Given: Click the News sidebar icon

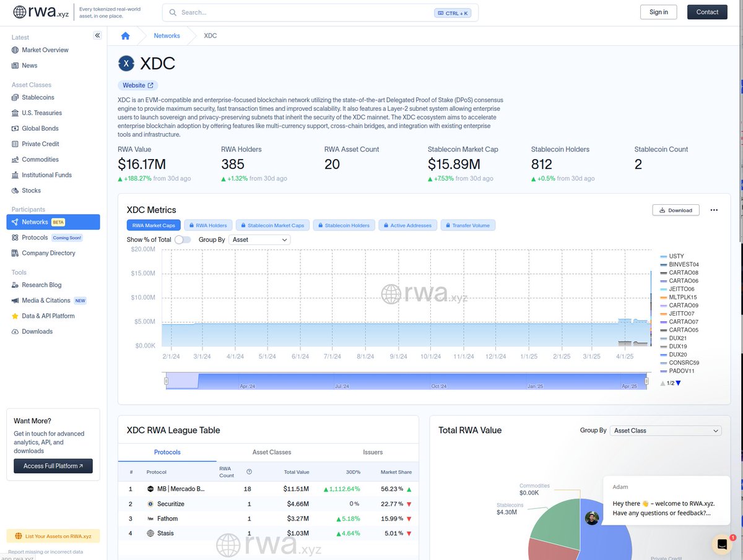Looking at the screenshot, I should tap(15, 66).
